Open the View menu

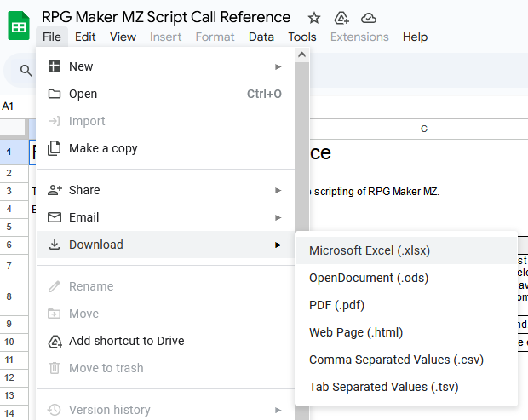click(x=123, y=37)
